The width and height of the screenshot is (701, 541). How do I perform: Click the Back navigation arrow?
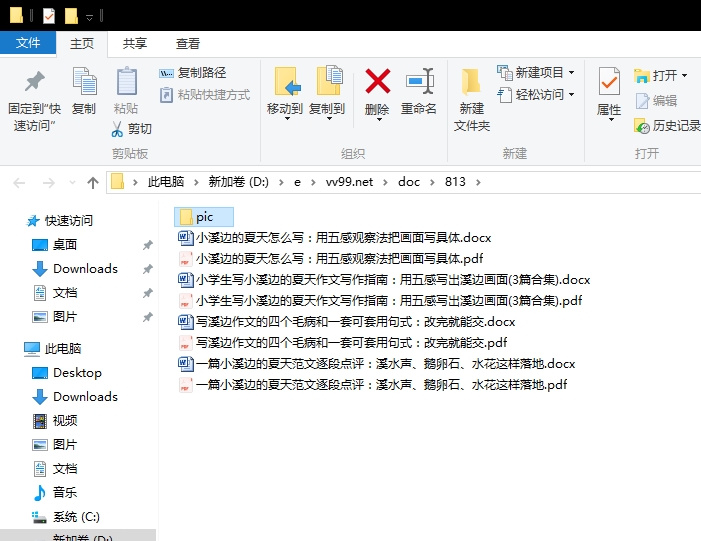[x=19, y=182]
